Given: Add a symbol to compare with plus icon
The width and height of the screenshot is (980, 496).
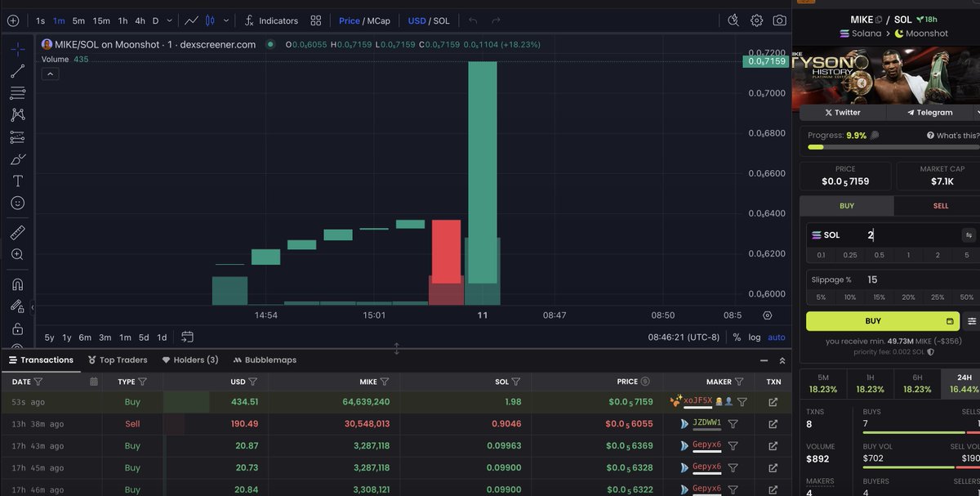Looking at the screenshot, I should click(x=12, y=20).
